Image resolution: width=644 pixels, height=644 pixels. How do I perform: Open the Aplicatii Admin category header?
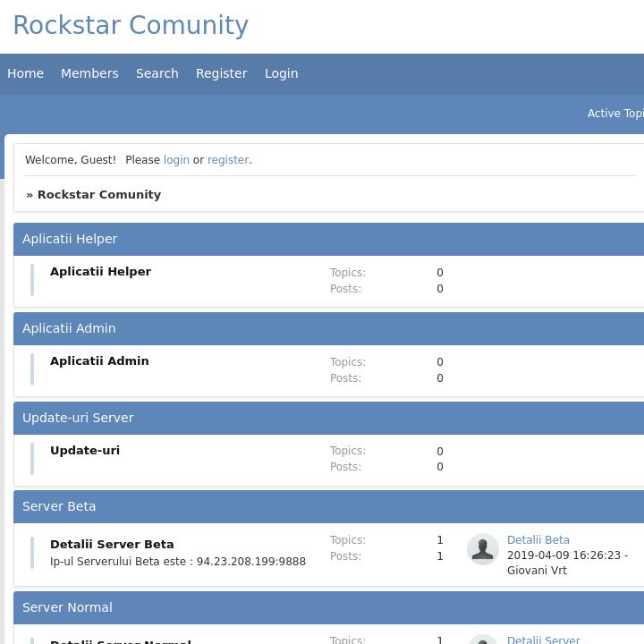click(69, 328)
